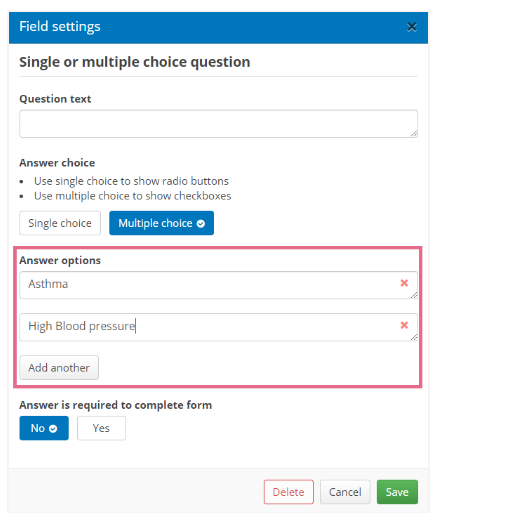
Task: Click the Asthma field resize grip
Action: click(x=414, y=295)
